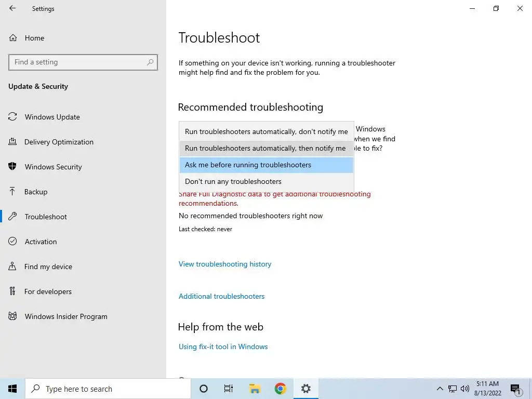Minimize the Settings window

click(472, 8)
